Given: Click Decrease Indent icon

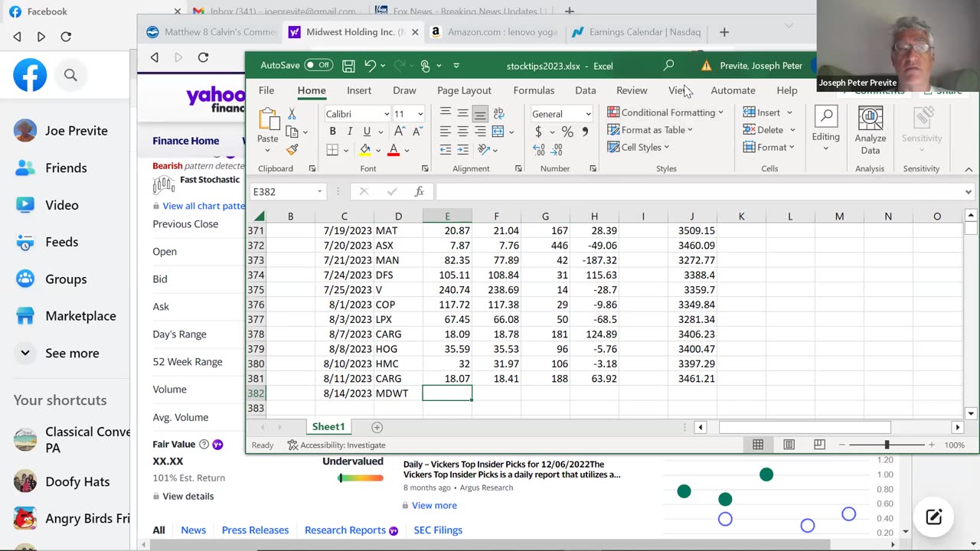Looking at the screenshot, I should (x=446, y=150).
